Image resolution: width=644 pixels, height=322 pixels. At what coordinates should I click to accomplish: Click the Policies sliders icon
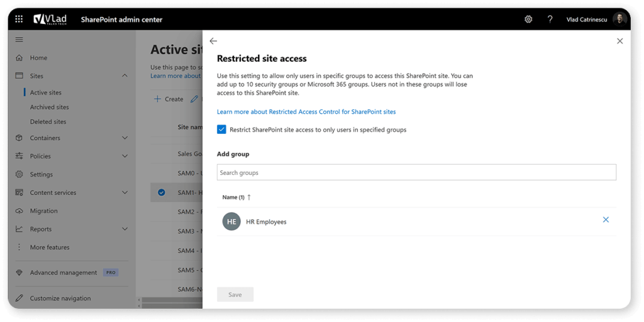[19, 156]
